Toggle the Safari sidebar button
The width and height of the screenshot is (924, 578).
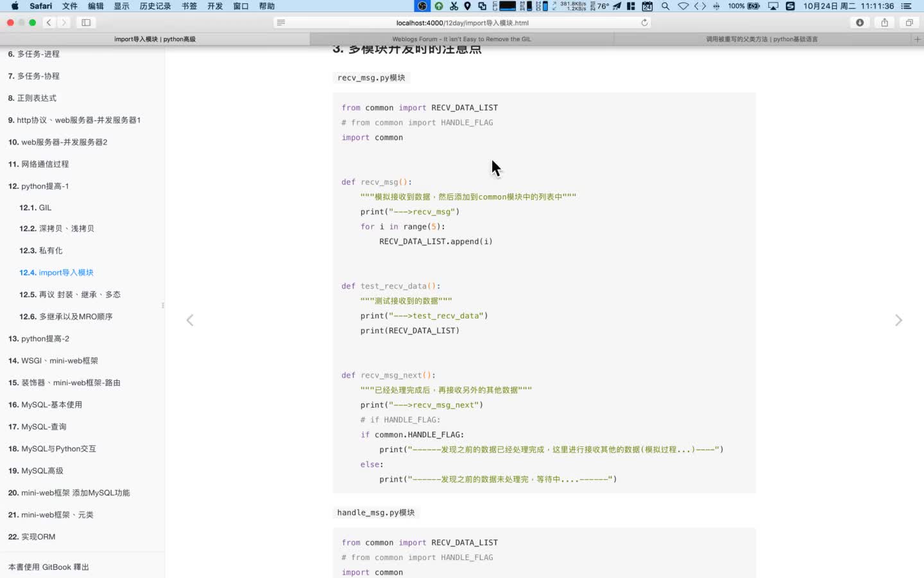pyautogui.click(x=86, y=22)
